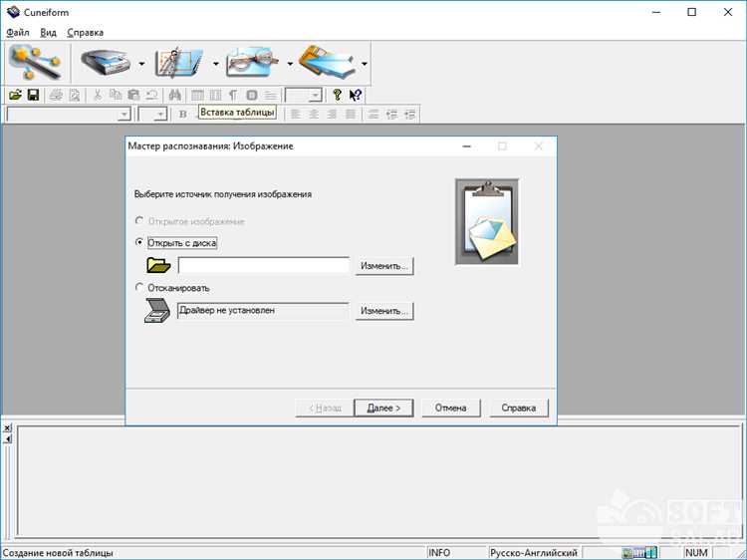Screen dimensions: 747x560
Task: Open the layout markup icon's dropdown arrow
Action: coord(215,64)
